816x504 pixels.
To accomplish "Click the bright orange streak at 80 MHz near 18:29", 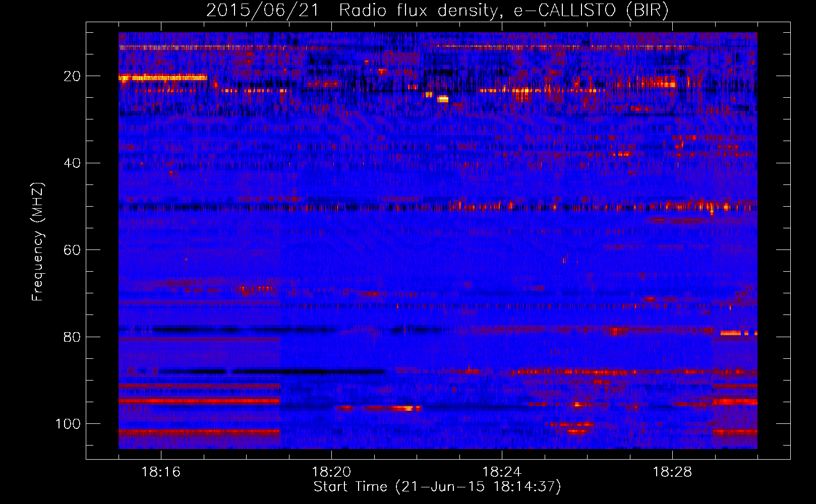I will click(739, 333).
